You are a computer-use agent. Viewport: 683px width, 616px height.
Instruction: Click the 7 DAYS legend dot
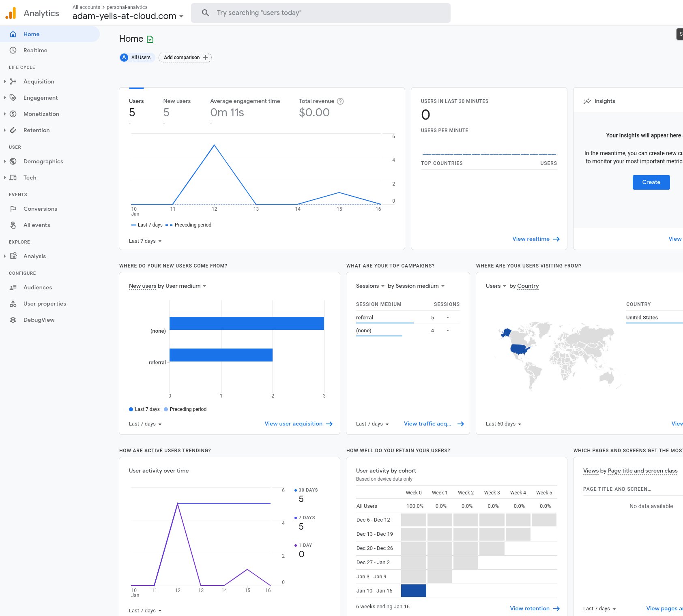point(296,518)
